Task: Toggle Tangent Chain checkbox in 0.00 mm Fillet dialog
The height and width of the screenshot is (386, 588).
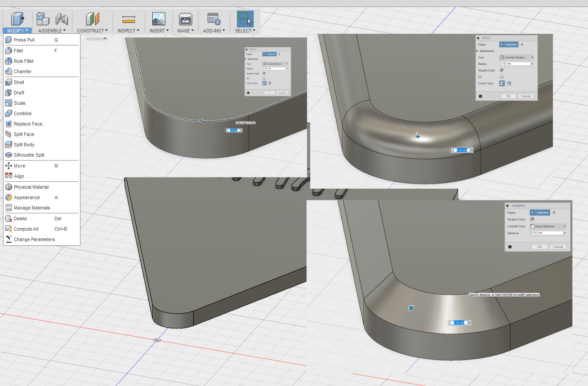Action: point(264,74)
